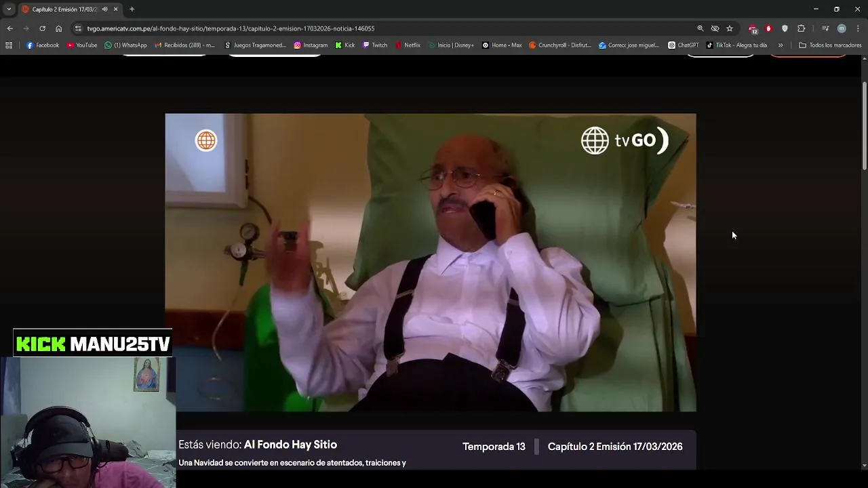Click the crossed-eye blocked tracking icon
Screen dimensions: 868x488
click(x=715, y=28)
